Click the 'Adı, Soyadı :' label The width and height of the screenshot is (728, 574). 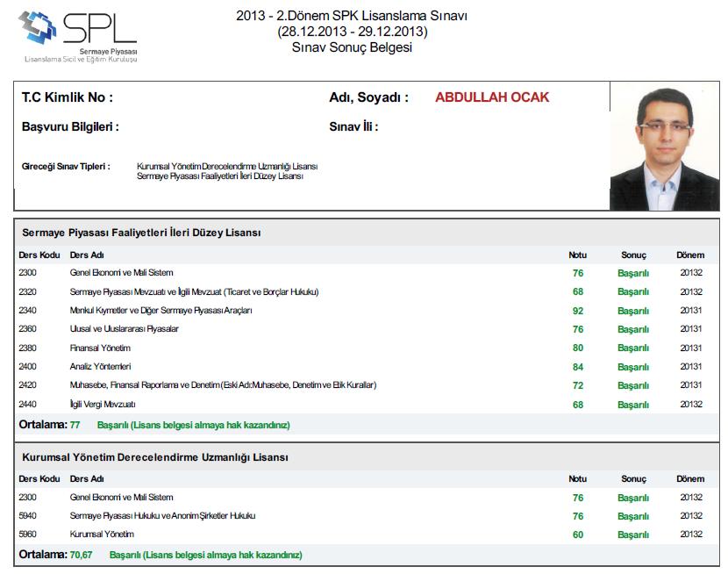pos(369,97)
